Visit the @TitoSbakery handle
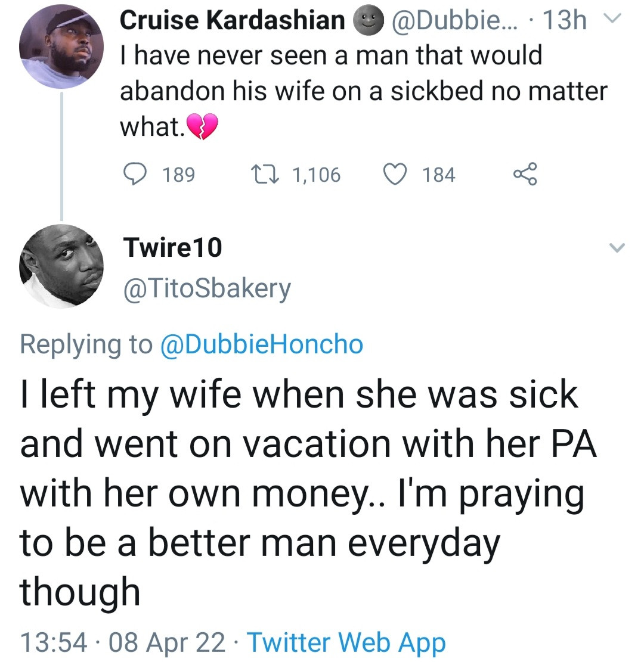Screen dimensions: 644x662 pos(206,289)
